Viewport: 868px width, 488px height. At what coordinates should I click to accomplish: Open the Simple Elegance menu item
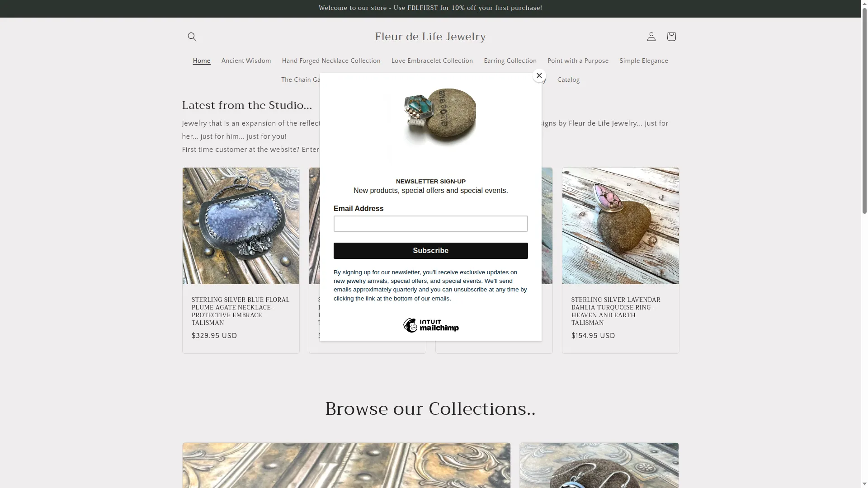click(643, 61)
